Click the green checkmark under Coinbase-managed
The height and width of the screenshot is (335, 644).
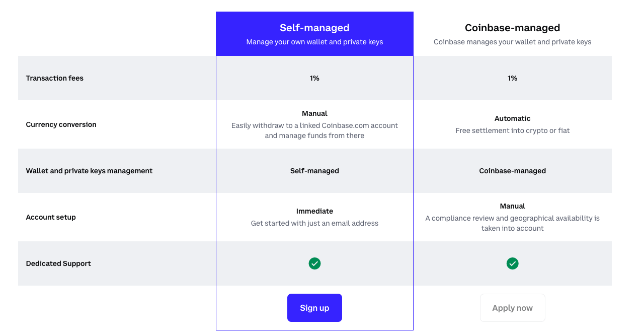pyautogui.click(x=512, y=263)
